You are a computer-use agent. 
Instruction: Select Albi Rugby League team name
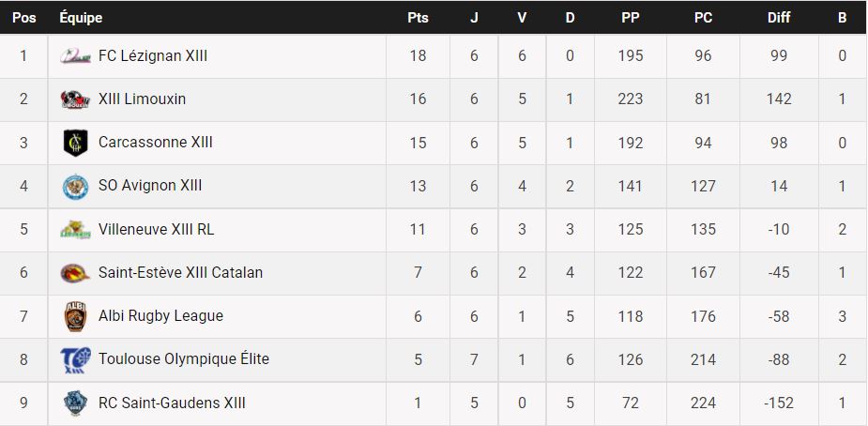pos(160,316)
